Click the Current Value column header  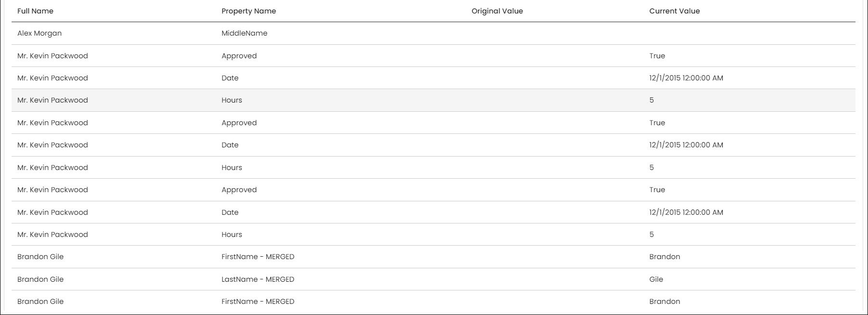(674, 11)
